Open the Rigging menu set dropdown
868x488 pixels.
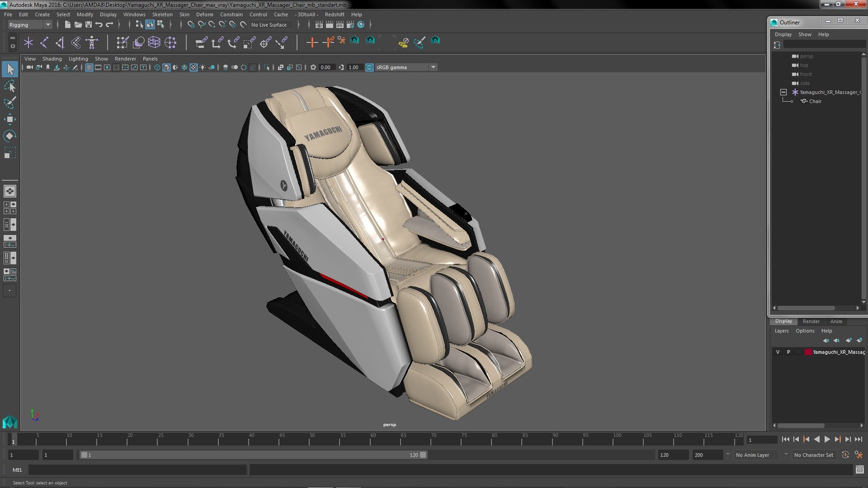point(30,25)
